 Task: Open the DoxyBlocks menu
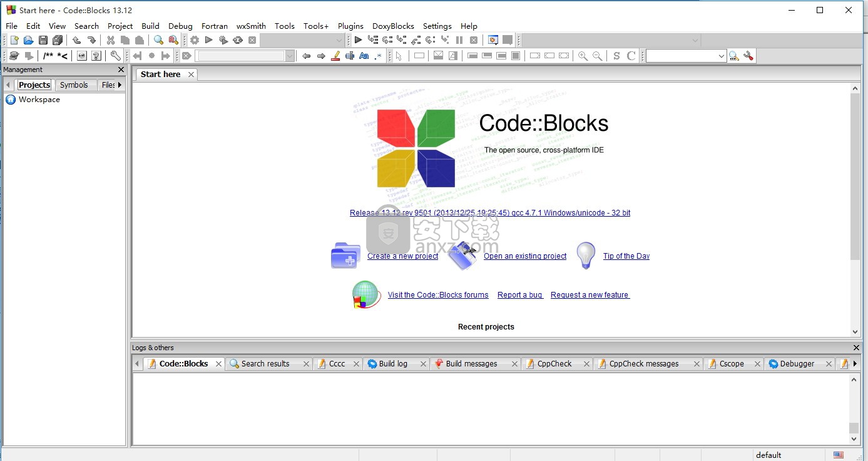(393, 26)
